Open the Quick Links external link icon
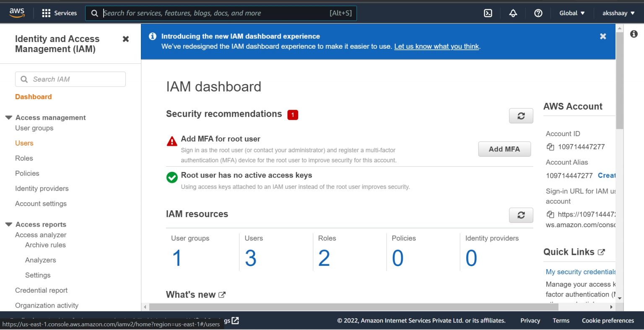Viewport: 644px width, 330px height. [601, 252]
